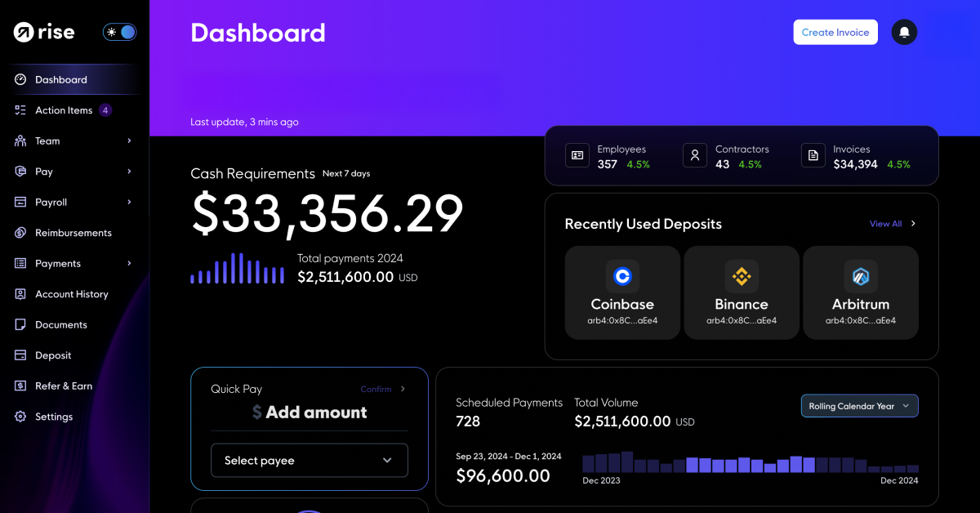Click the total payments mini bar chart
This screenshot has width=980, height=513.
(x=237, y=268)
